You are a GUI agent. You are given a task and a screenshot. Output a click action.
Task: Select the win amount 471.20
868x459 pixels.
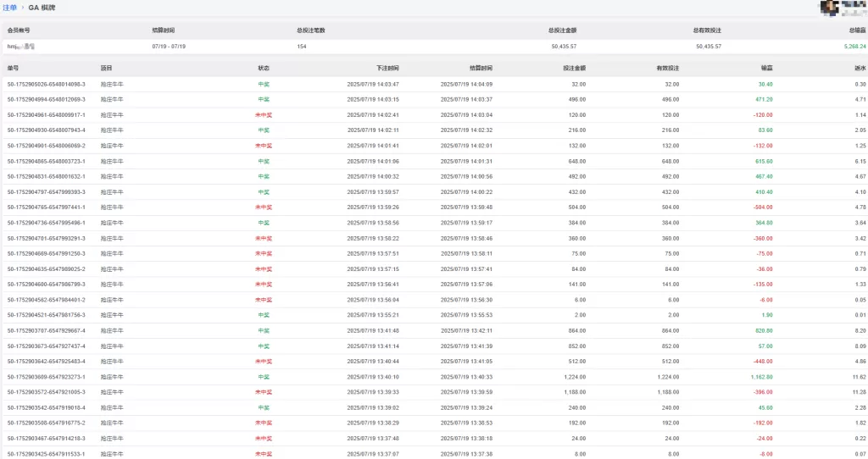(x=764, y=100)
